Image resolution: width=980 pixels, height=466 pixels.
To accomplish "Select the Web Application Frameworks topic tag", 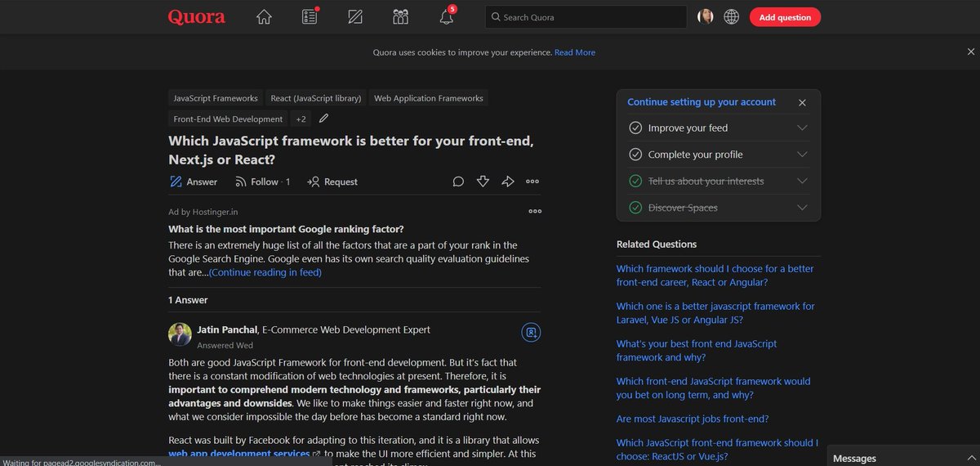I will tap(429, 98).
